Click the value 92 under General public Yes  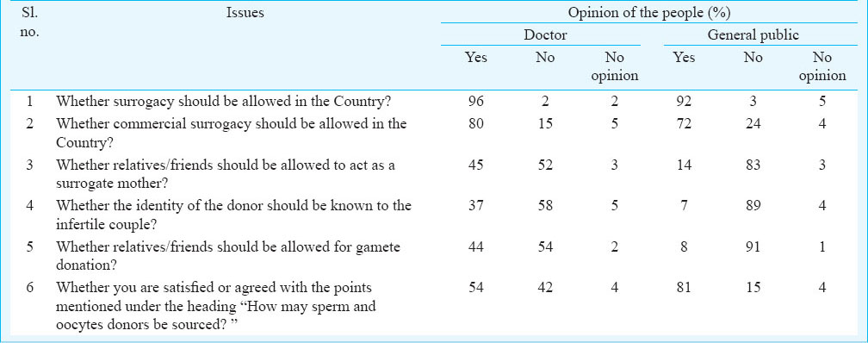point(684,103)
